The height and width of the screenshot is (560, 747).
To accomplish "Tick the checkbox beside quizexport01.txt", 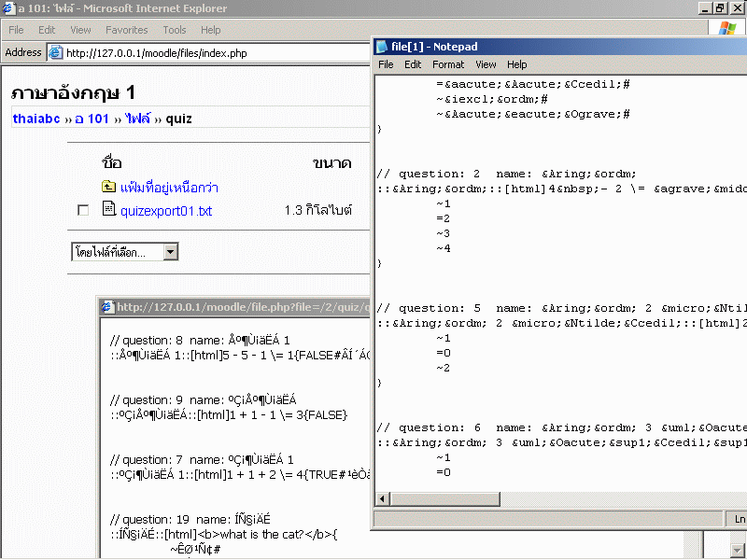I will click(x=83, y=211).
